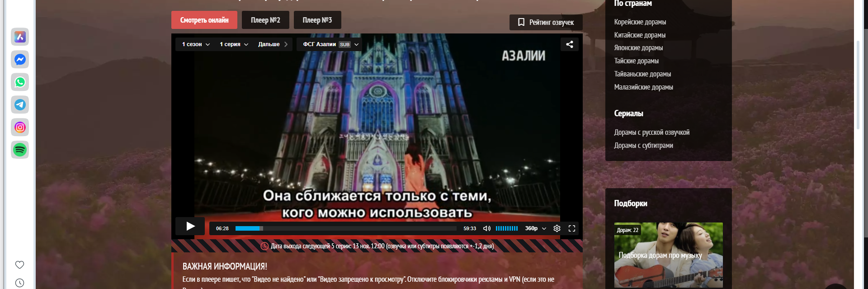Open Японские дорамы link
868x289 pixels.
point(638,47)
